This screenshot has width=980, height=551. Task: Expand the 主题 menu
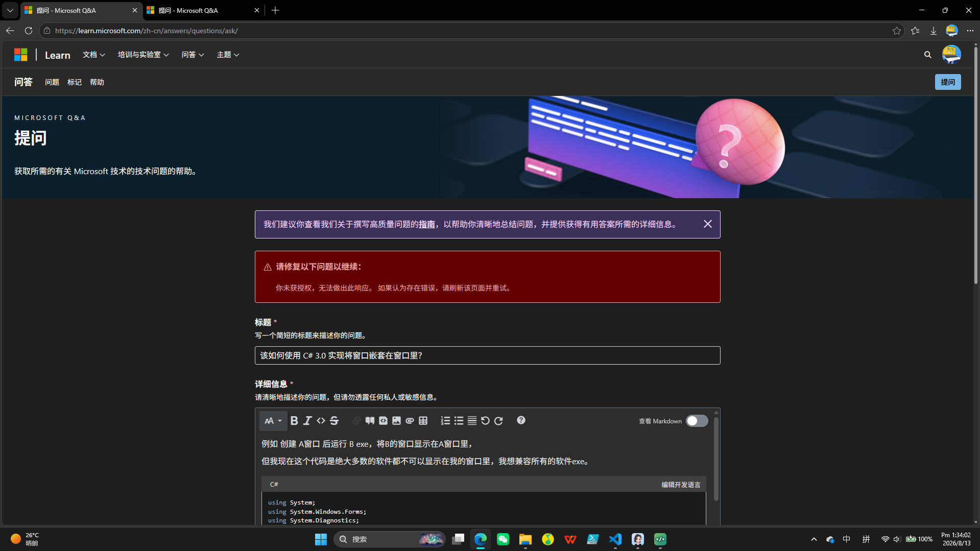click(228, 55)
